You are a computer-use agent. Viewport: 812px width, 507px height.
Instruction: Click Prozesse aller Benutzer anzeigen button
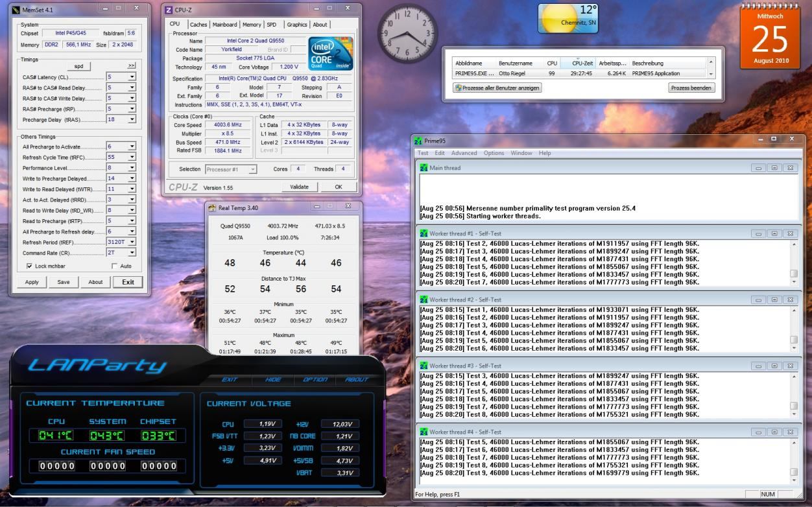point(497,88)
